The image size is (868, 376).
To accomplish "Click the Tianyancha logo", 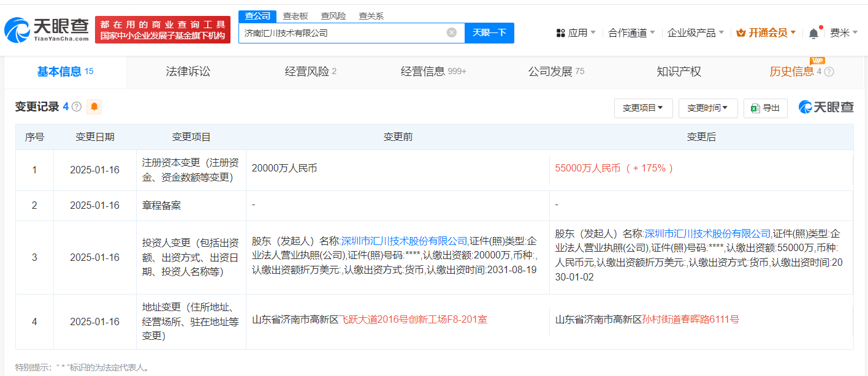I will click(x=47, y=29).
